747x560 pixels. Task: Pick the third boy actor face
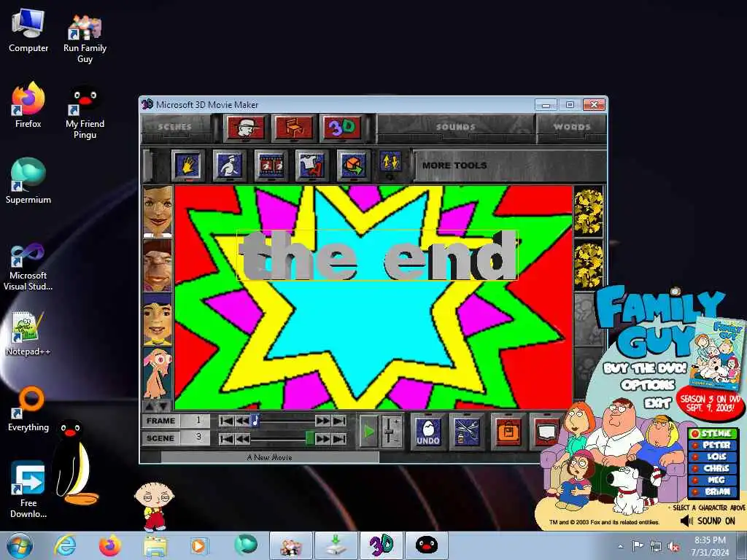158,319
